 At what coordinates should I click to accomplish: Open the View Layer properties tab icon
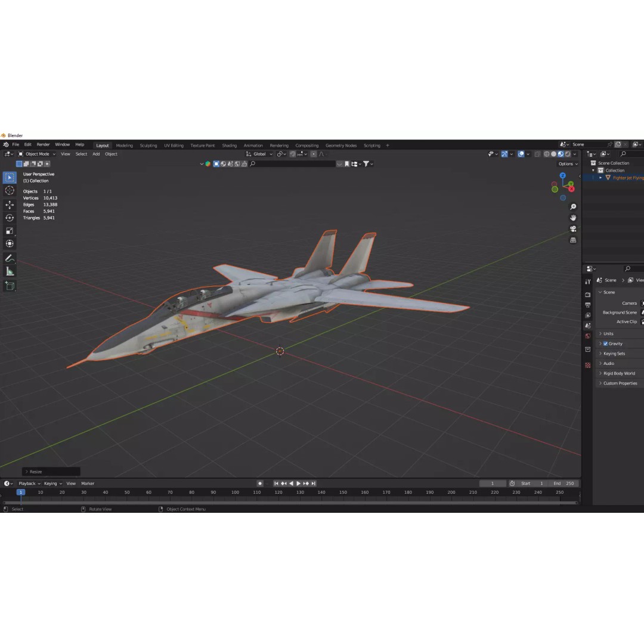588,315
